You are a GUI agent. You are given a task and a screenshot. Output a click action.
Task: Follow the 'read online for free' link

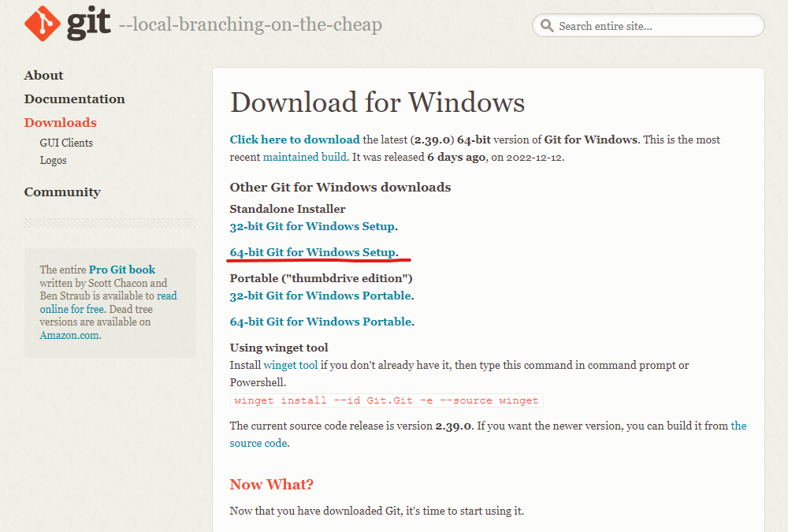pyautogui.click(x=109, y=302)
